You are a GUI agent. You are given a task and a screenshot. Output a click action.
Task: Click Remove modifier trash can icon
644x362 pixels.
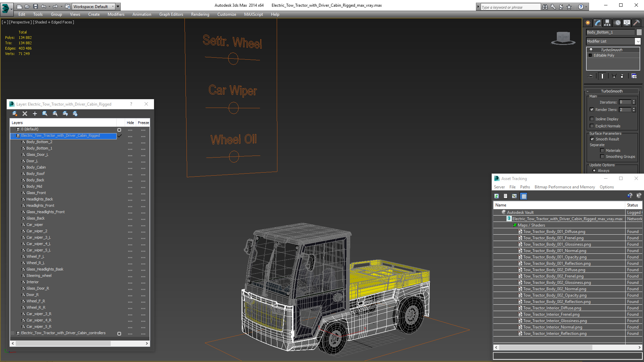coord(622,76)
